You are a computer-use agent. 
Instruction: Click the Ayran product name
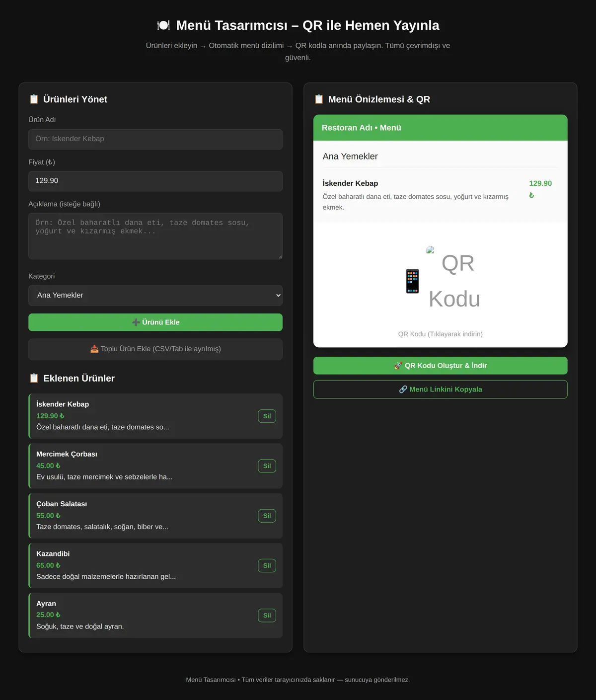point(46,604)
